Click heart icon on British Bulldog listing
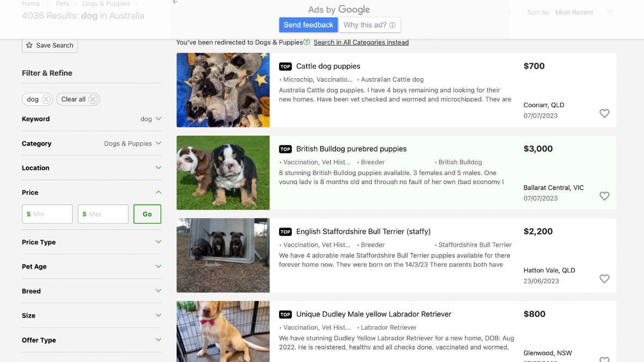This screenshot has height=362, width=644. point(604,196)
